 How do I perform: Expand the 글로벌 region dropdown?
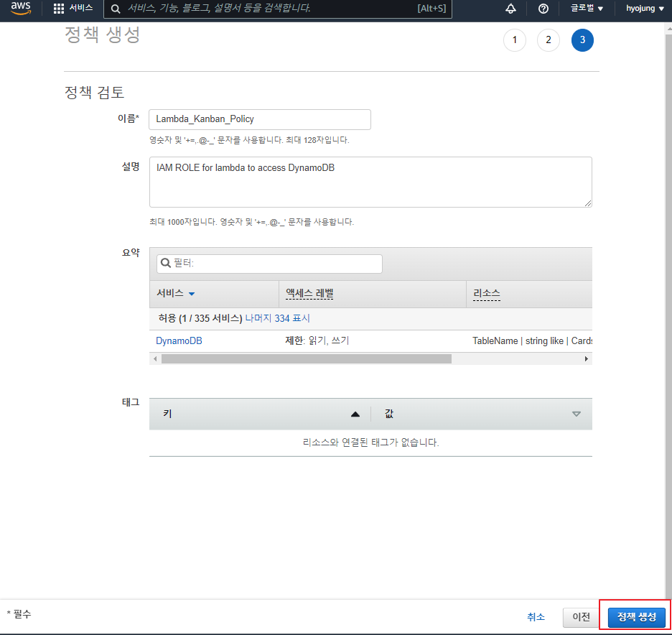coord(587,9)
